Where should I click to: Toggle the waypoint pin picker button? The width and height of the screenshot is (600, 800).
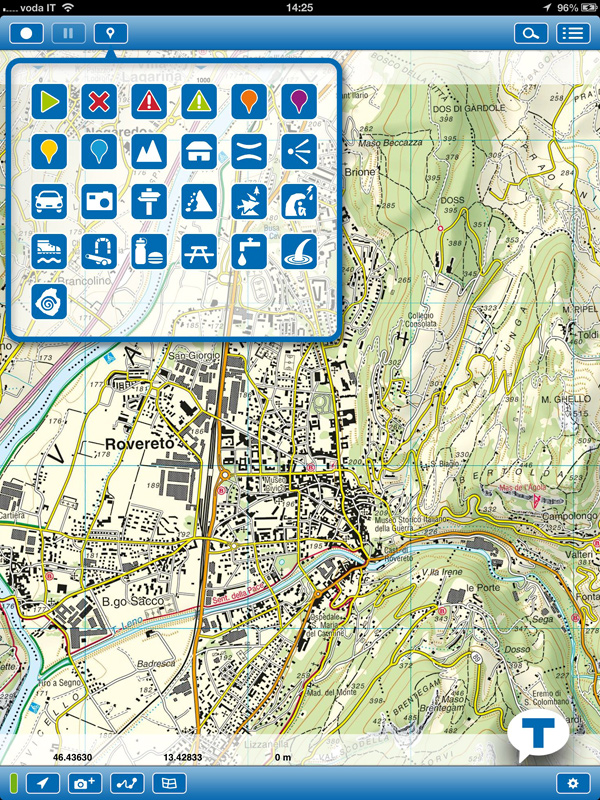tap(111, 34)
